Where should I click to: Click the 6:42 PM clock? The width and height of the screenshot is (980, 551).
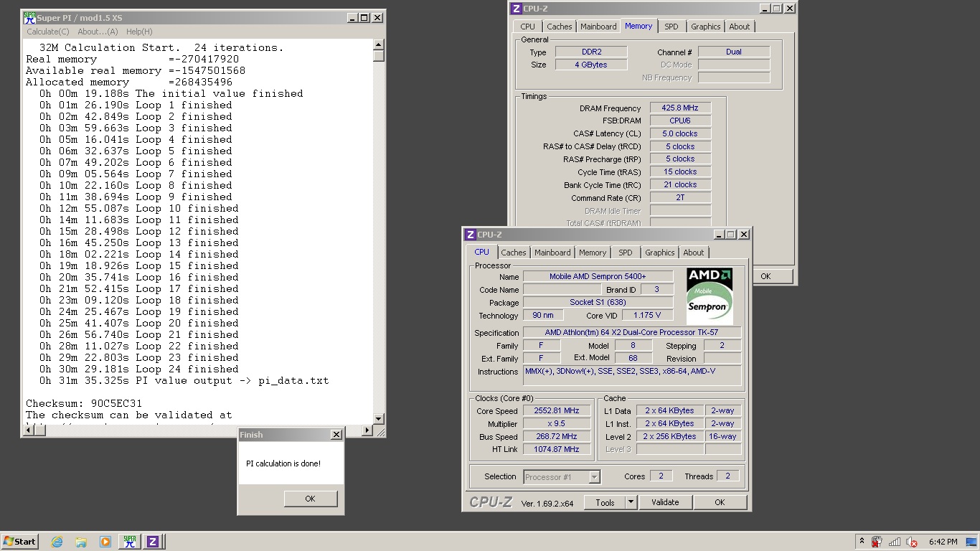point(943,542)
